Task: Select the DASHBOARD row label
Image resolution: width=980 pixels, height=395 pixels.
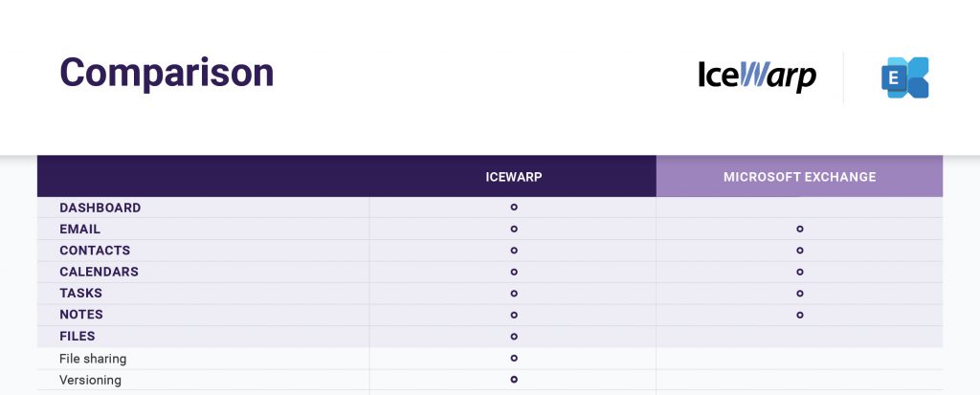Action: [100, 208]
